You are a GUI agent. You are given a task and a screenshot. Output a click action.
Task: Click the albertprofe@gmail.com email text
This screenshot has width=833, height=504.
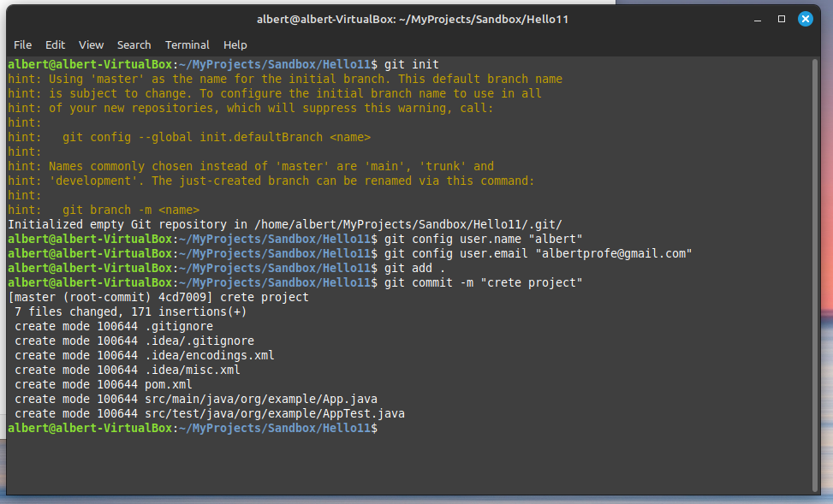click(614, 253)
